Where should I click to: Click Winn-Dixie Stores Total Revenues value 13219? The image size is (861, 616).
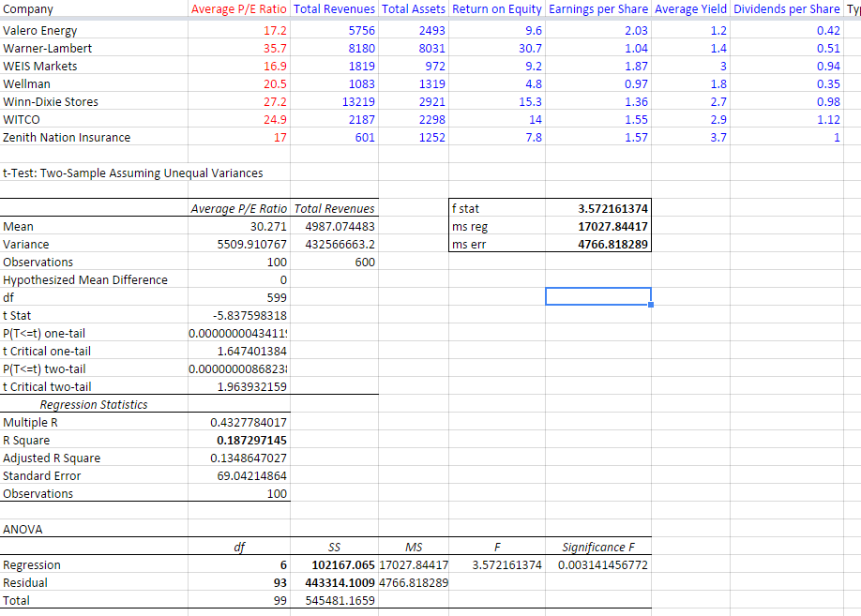coord(356,102)
